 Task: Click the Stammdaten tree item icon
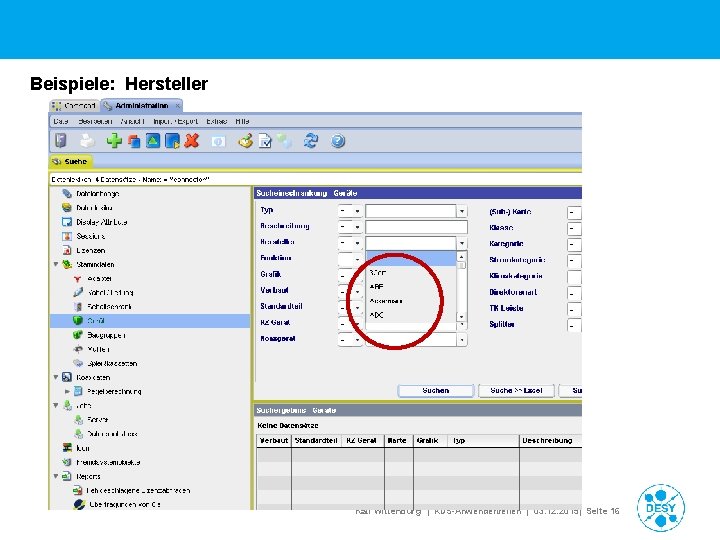67,264
